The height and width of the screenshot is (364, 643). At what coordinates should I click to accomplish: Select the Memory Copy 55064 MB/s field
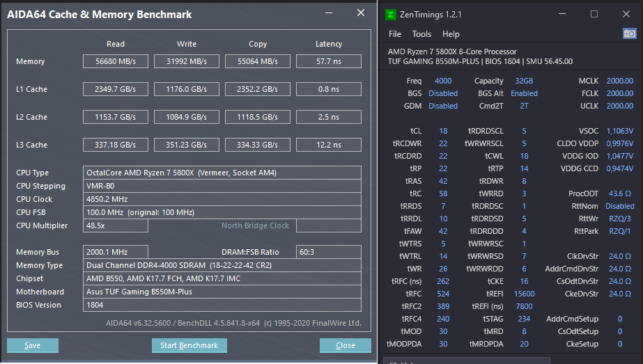coord(258,61)
